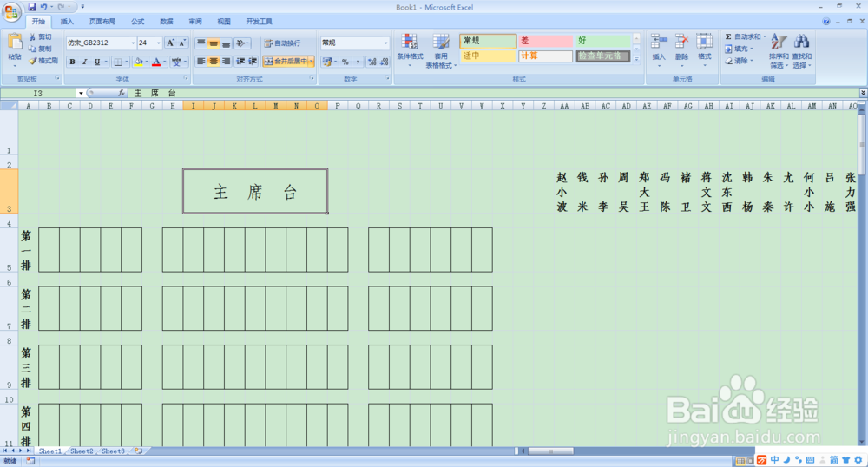Toggle Bold formatting
This screenshot has width=868, height=467.
click(72, 62)
